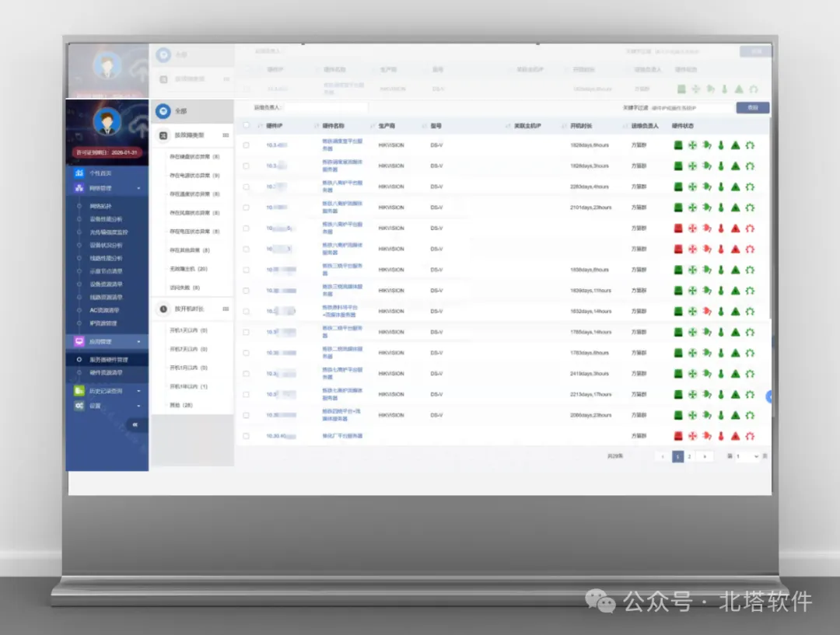Check the row with uptime 2283days,4hours
Screen dimensions: 840x635
coord(246,187)
